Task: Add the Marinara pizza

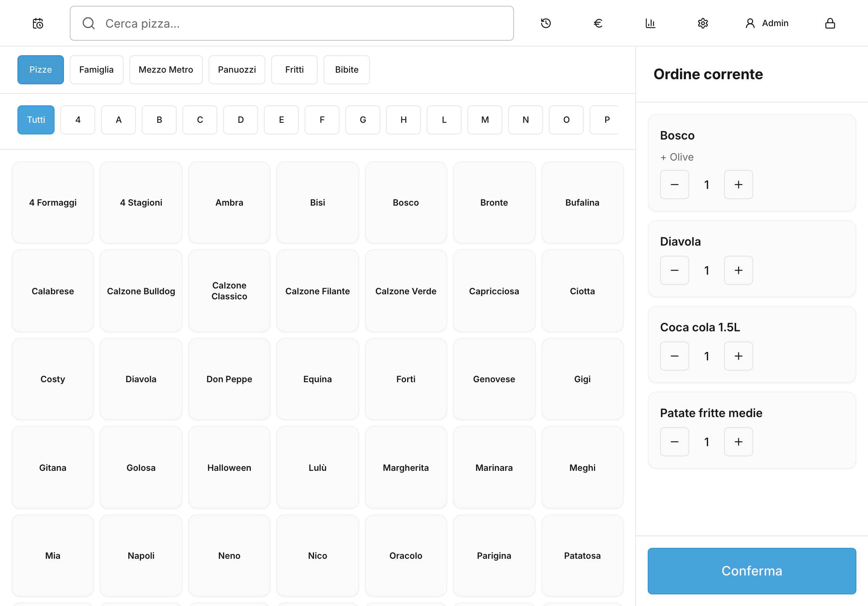Action: pyautogui.click(x=494, y=468)
